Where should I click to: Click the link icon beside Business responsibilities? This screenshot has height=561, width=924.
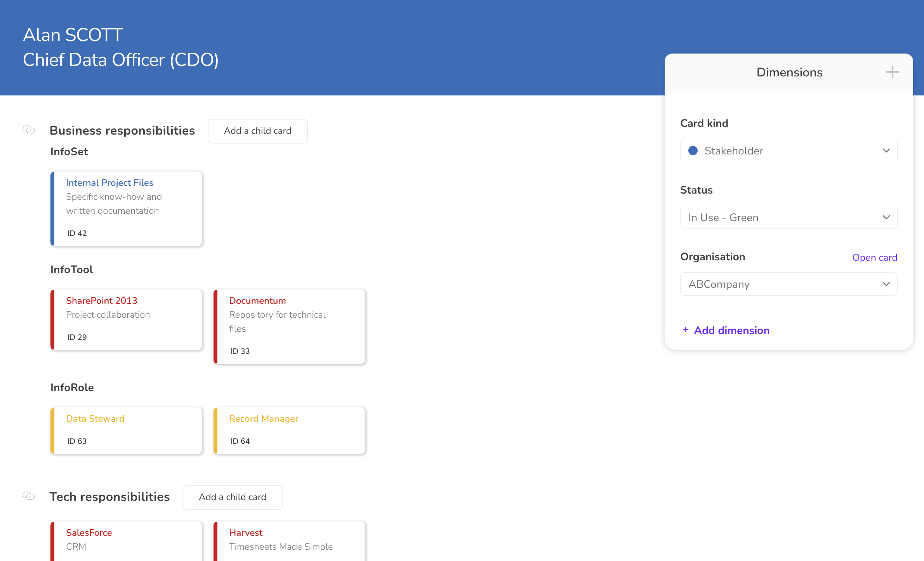[29, 130]
